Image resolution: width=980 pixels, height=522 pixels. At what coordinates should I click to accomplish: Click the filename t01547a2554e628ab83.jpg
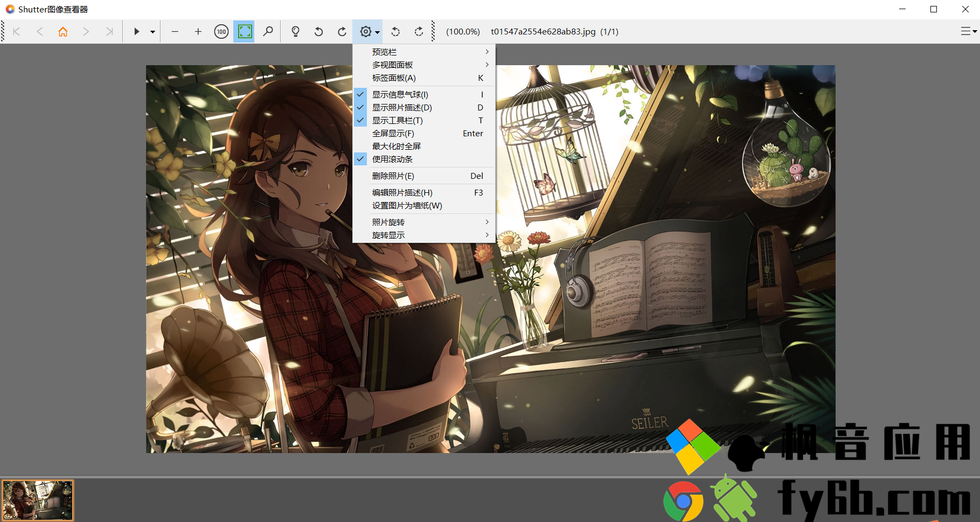[543, 32]
